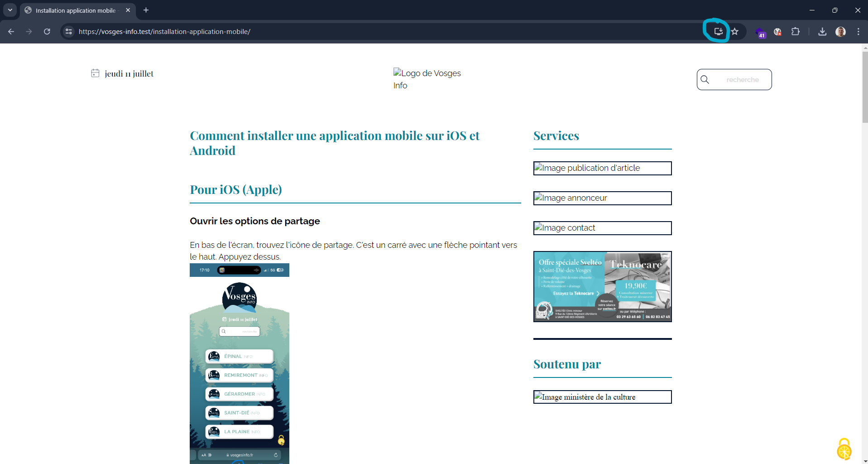868x464 pixels.
Task: Open tab search dropdown arrow
Action: 10,10
